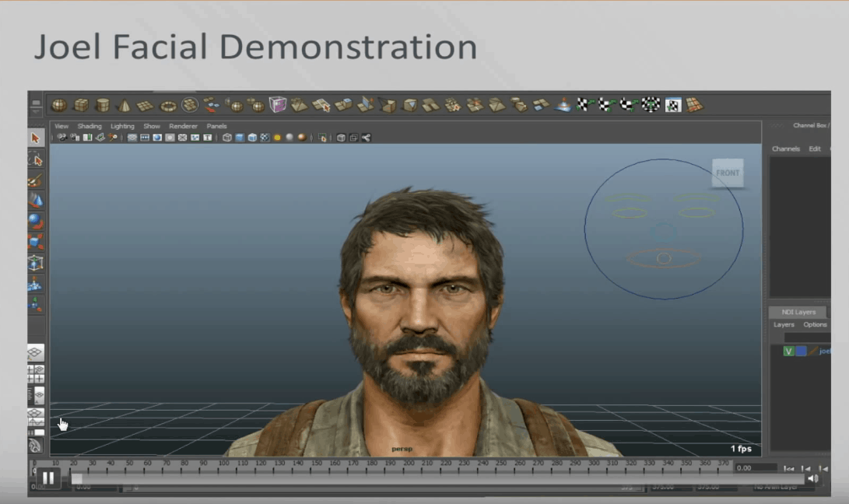Viewport: 849px width, 504px height.
Task: Click the sculpt geometry shelf icon
Action: [563, 105]
